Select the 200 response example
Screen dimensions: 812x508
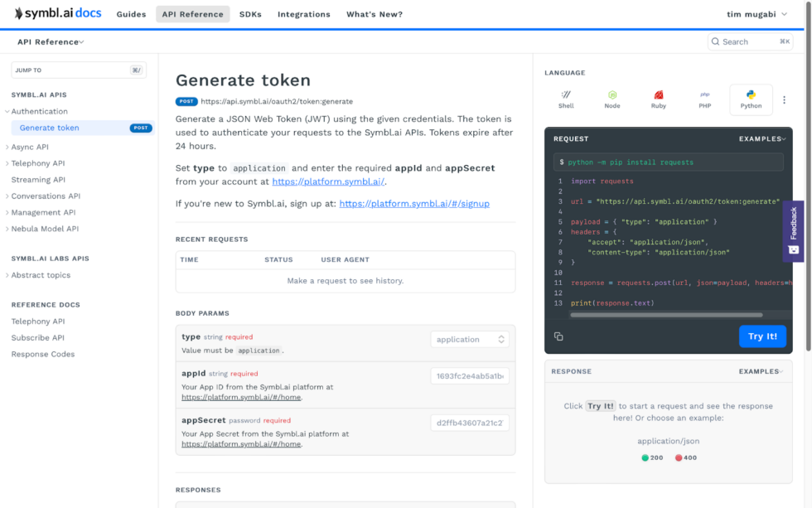coord(652,457)
